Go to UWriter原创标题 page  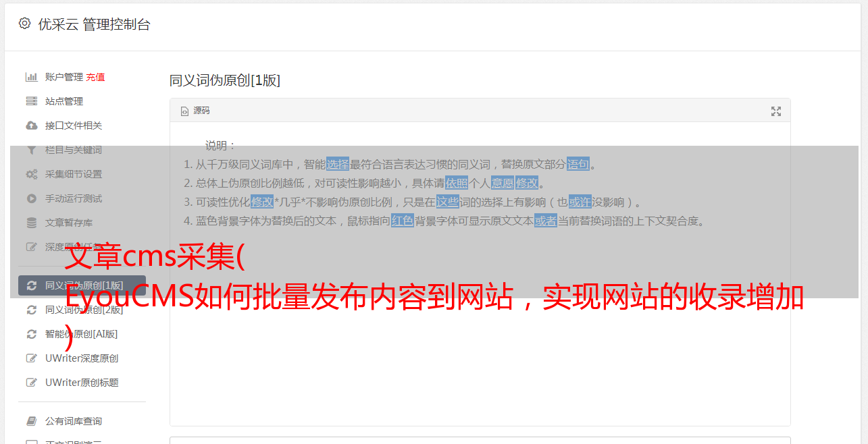pyautogui.click(x=82, y=383)
